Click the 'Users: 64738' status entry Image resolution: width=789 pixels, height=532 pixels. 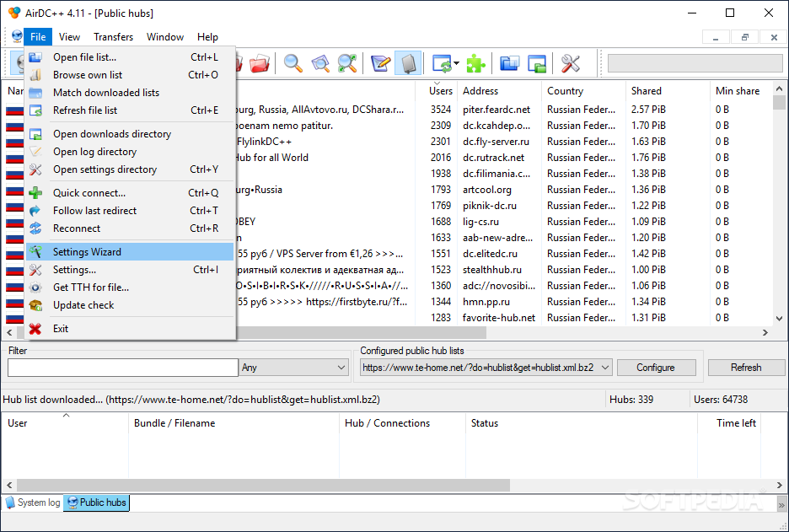721,400
